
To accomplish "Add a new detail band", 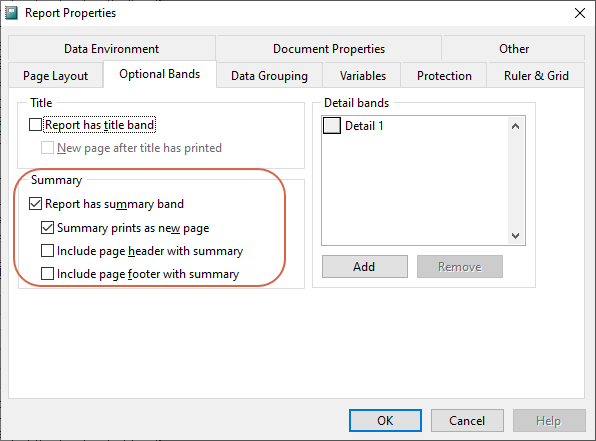I will (365, 267).
